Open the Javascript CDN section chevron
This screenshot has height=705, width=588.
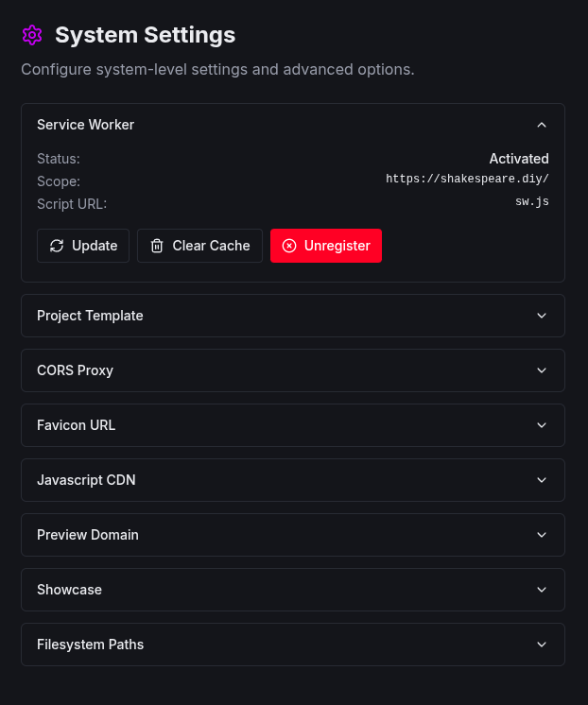[x=542, y=480]
